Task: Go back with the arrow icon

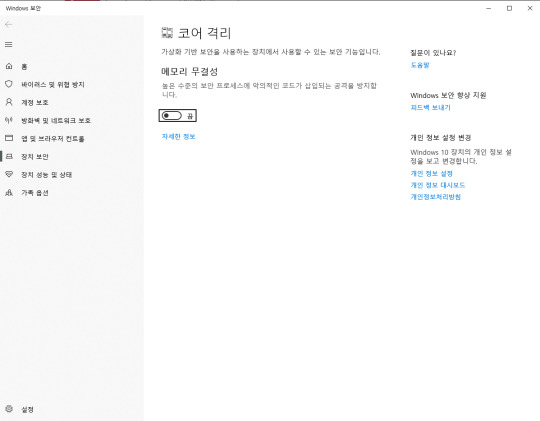Action: coord(9,24)
